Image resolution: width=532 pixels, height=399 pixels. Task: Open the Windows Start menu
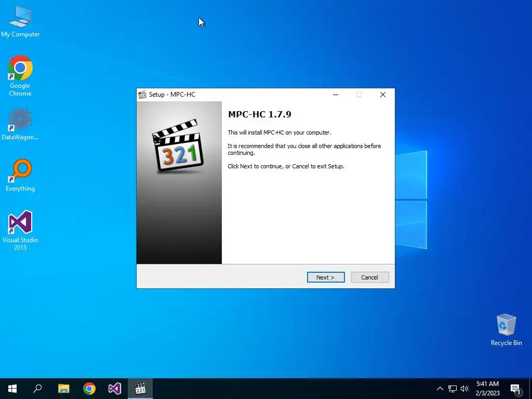(x=12, y=389)
